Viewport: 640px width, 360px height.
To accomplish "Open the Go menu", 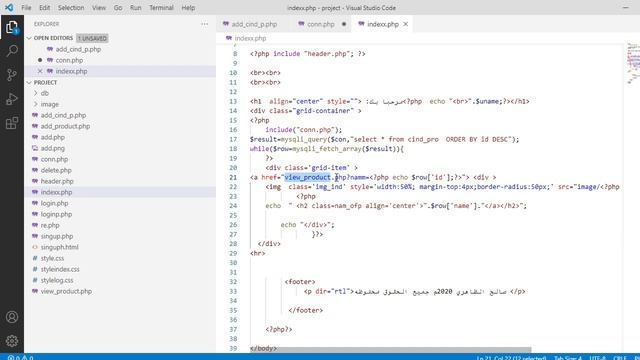I will (x=118, y=8).
